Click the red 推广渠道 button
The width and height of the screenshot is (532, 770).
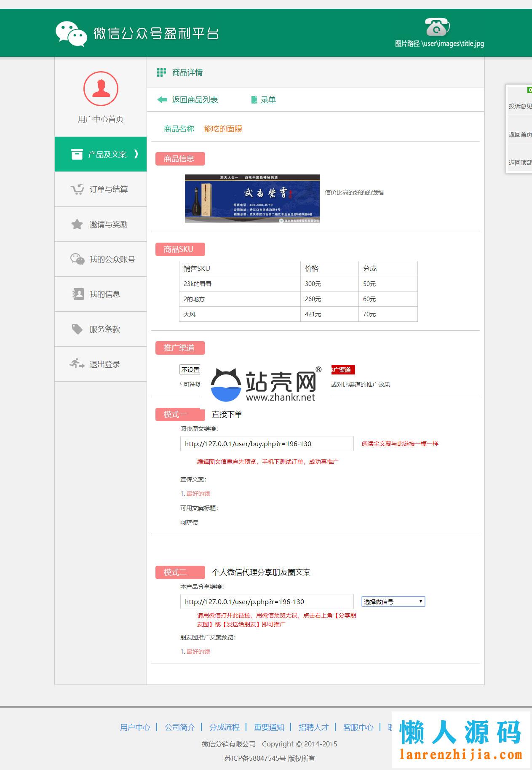[x=343, y=370]
